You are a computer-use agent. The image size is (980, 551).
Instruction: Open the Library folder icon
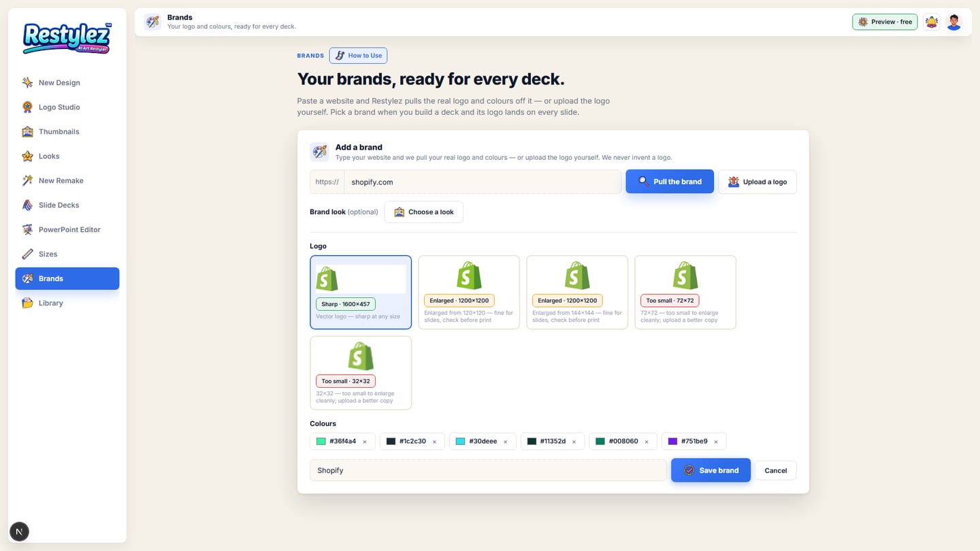(27, 303)
